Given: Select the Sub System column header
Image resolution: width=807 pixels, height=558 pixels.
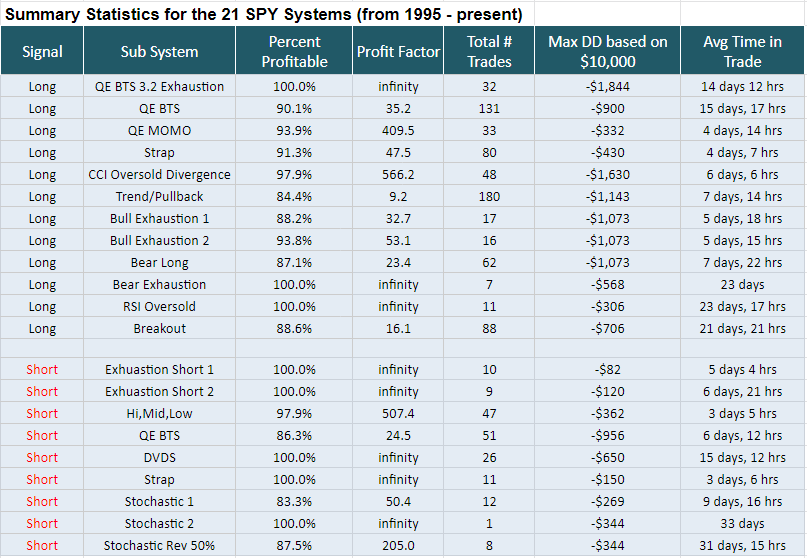Looking at the screenshot, I should (x=159, y=50).
